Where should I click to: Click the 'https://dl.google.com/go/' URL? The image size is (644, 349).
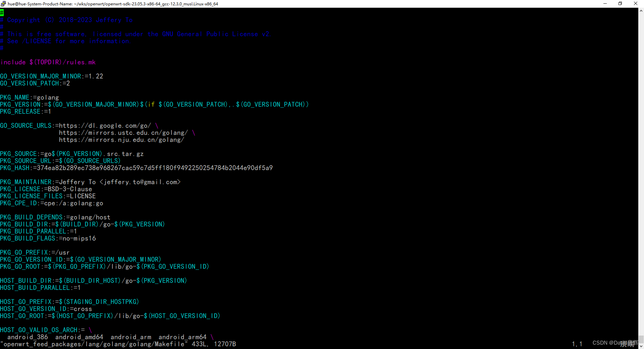(105, 126)
